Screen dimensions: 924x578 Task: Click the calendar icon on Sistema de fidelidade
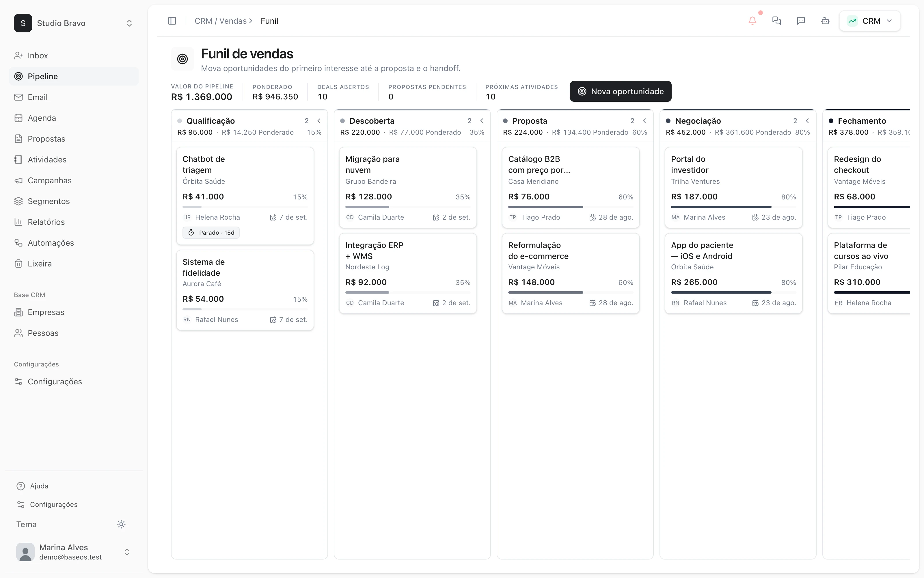point(273,320)
